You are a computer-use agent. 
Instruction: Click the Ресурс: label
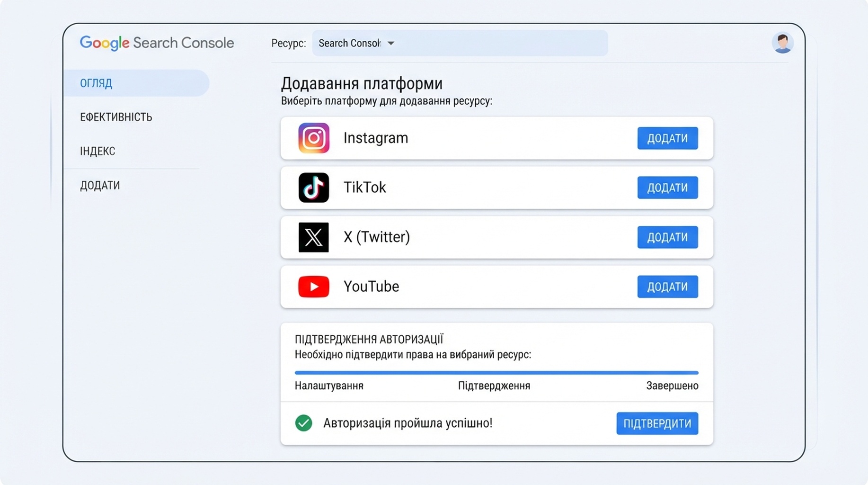(x=289, y=43)
